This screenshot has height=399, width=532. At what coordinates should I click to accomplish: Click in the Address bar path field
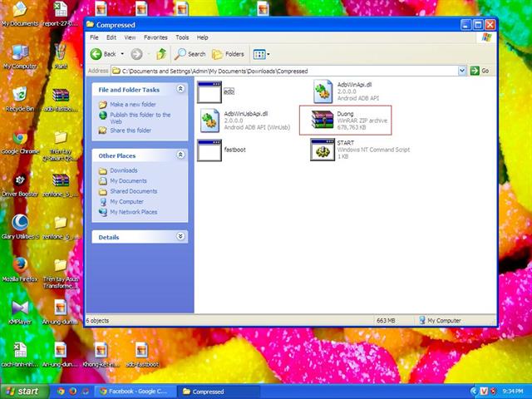coord(285,71)
